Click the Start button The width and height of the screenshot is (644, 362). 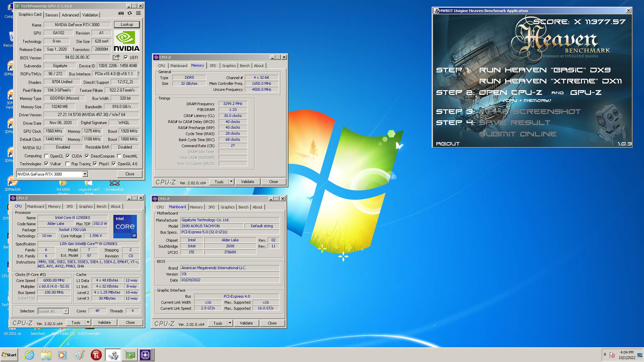pos(9,355)
